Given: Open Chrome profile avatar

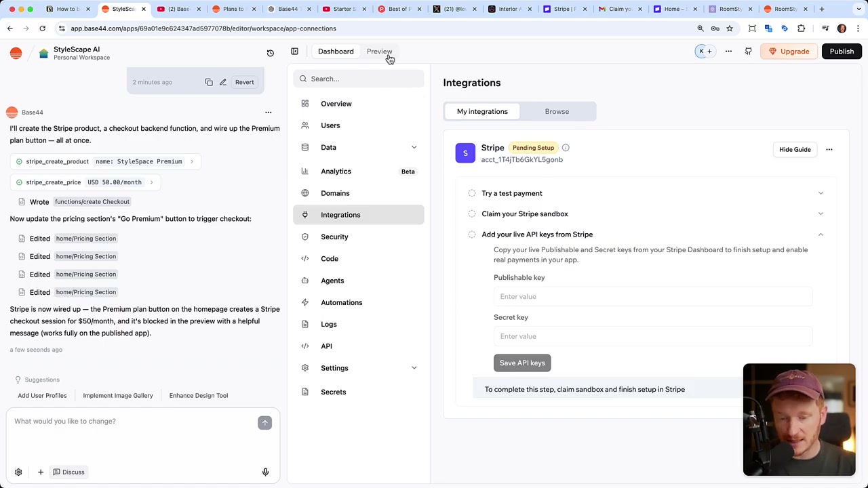Looking at the screenshot, I should tap(842, 28).
